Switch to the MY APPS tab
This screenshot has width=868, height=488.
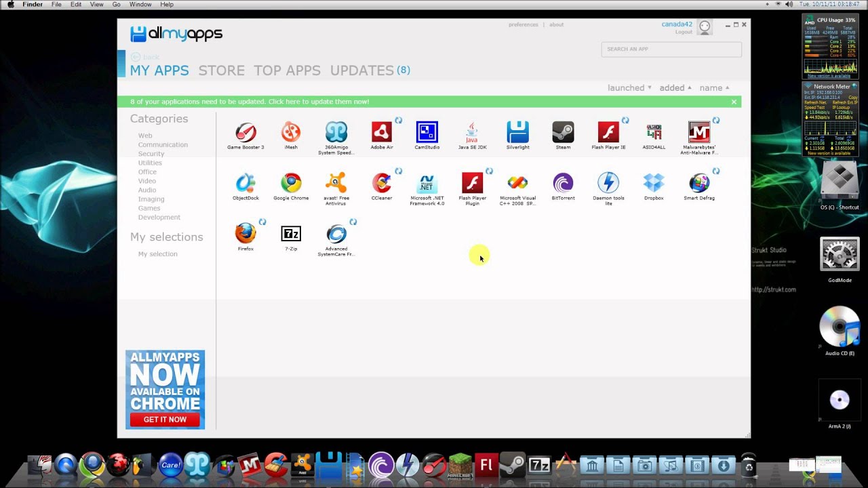(159, 70)
